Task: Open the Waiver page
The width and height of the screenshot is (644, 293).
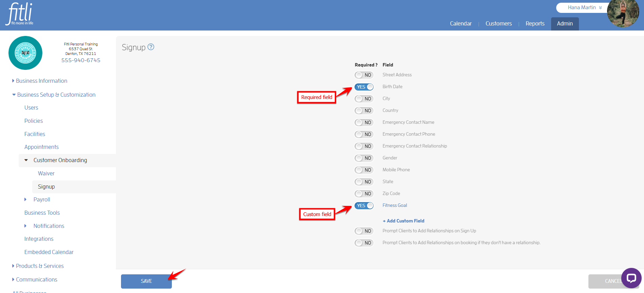Action: [x=46, y=173]
